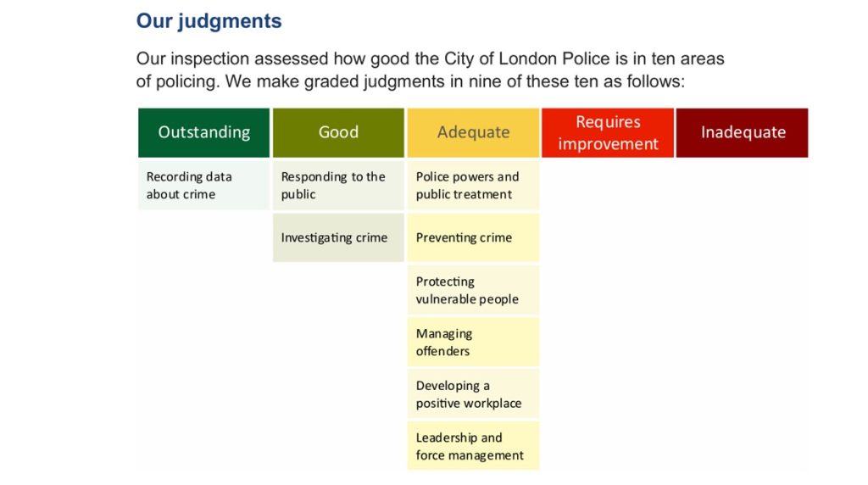Click the yellow Adequate grade header
The height and width of the screenshot is (485, 868).
click(x=473, y=132)
